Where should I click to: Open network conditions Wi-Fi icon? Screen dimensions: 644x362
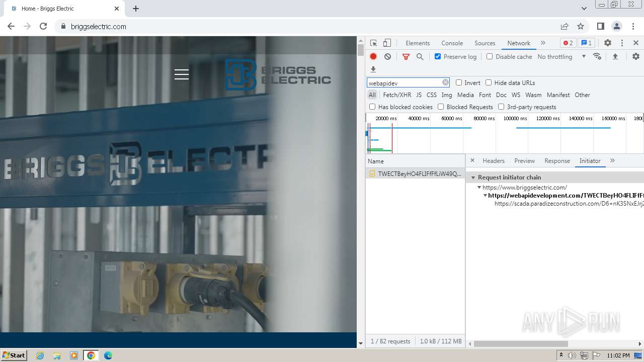point(597,56)
